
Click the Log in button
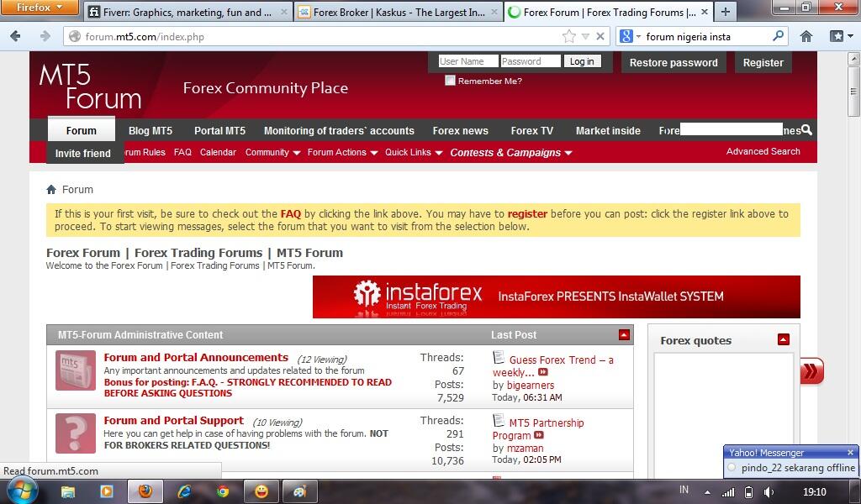(x=582, y=61)
